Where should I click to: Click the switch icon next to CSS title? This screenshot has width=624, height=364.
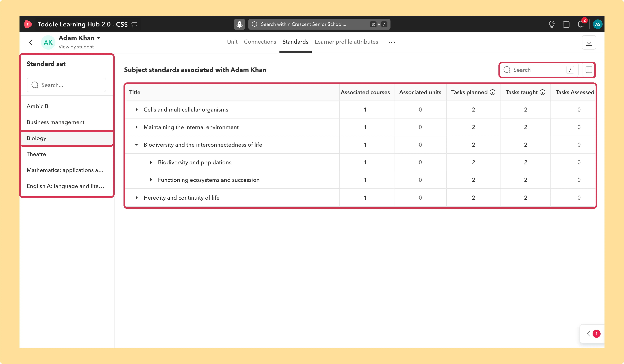[134, 24]
